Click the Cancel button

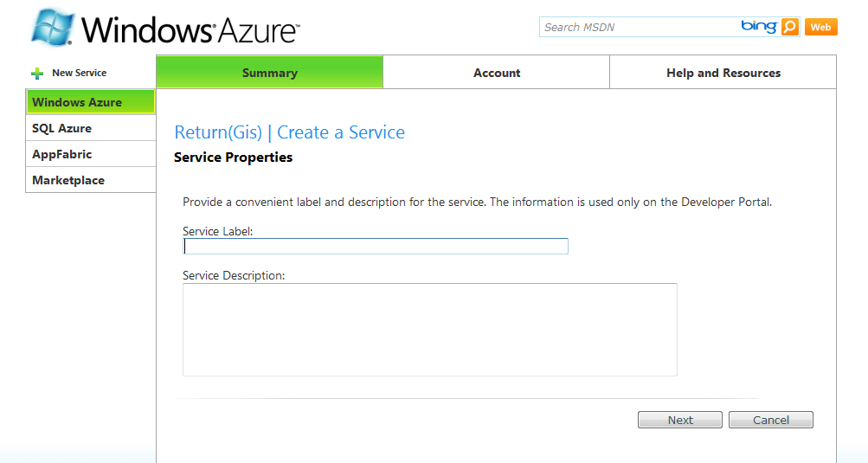[x=770, y=420]
